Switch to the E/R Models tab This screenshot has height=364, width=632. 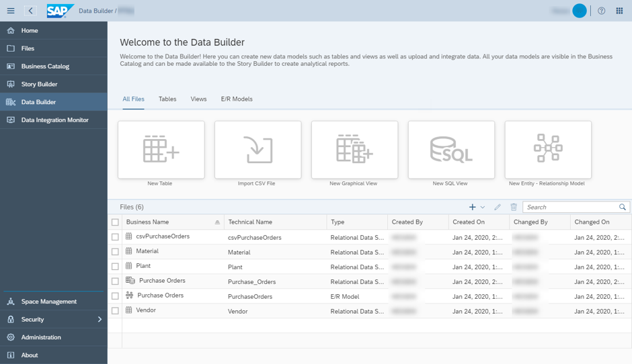tap(237, 99)
